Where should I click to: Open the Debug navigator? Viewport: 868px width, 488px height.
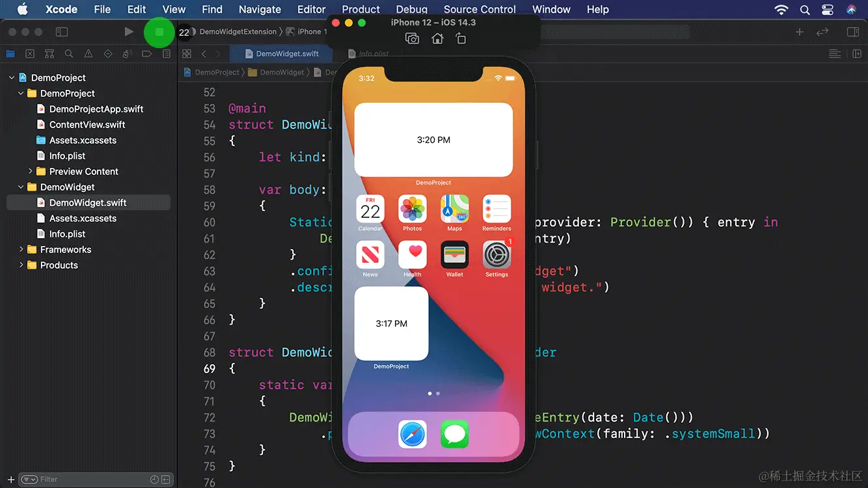click(x=128, y=54)
